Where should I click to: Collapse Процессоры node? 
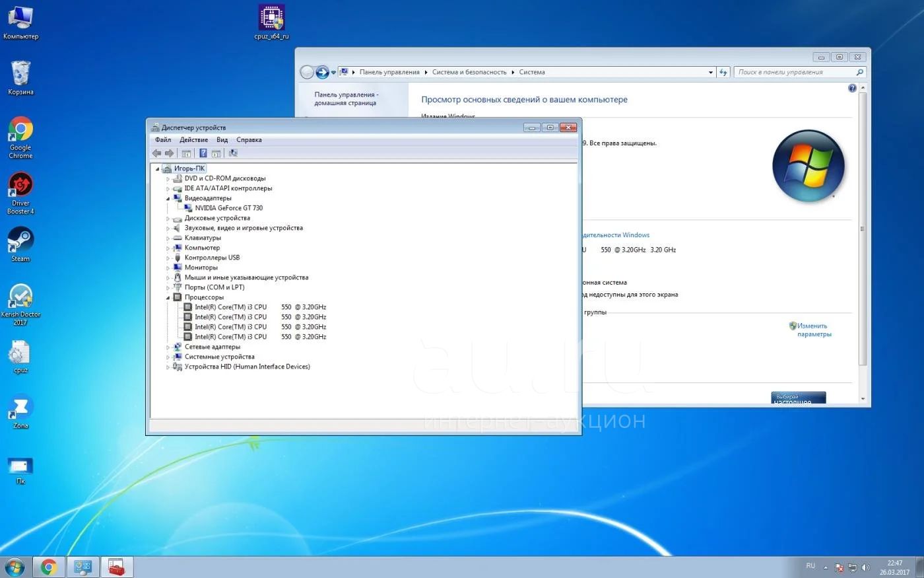pyautogui.click(x=168, y=297)
